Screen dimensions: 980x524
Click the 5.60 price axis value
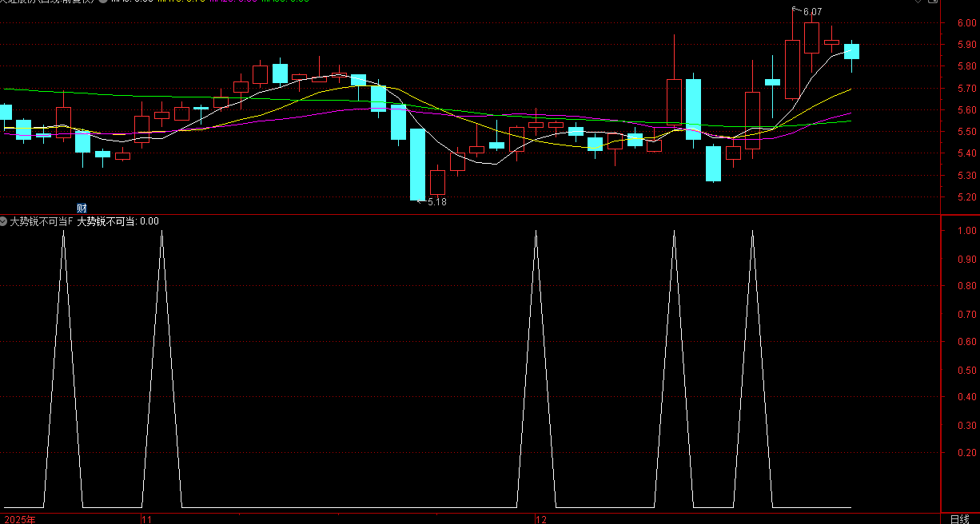click(x=967, y=110)
